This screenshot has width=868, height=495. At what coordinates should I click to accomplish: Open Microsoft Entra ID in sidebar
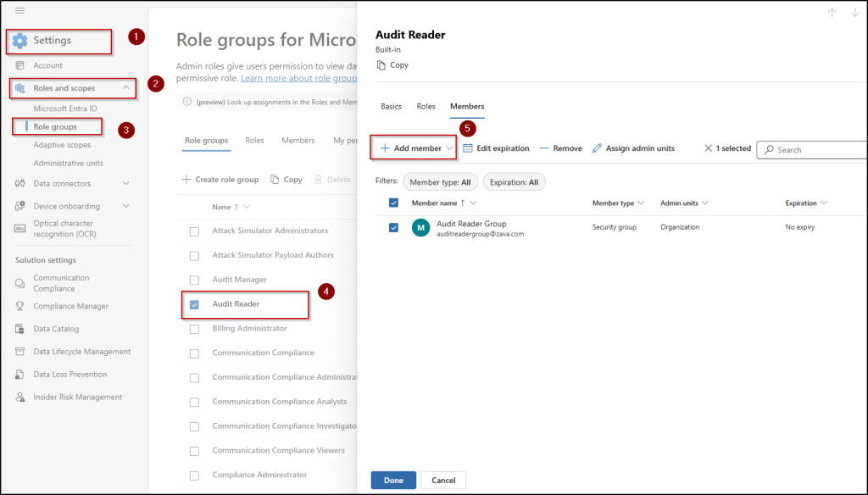tap(64, 108)
